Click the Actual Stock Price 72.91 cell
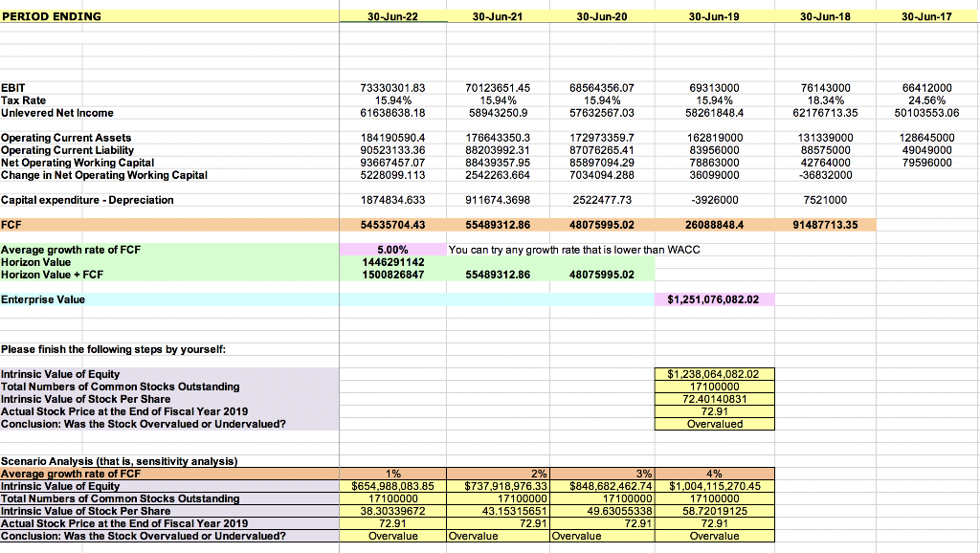Screen dimensions: 980x553 pos(714,410)
